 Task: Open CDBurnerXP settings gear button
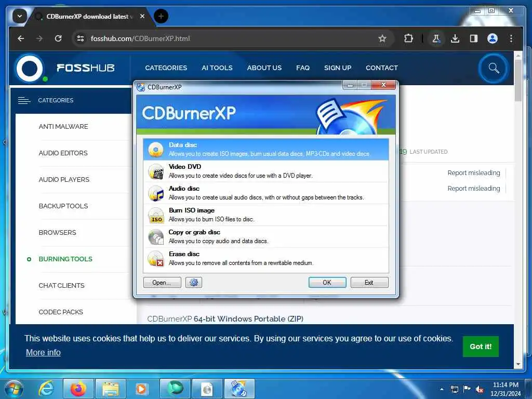[194, 282]
